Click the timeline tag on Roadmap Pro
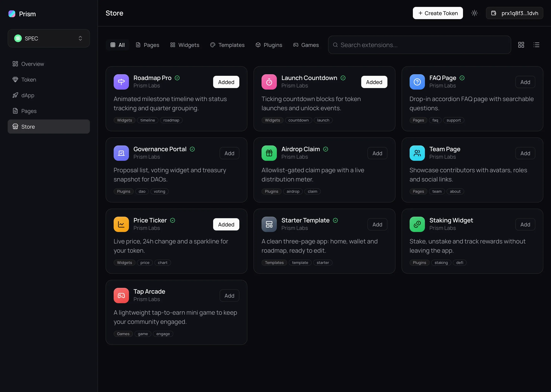 point(148,120)
